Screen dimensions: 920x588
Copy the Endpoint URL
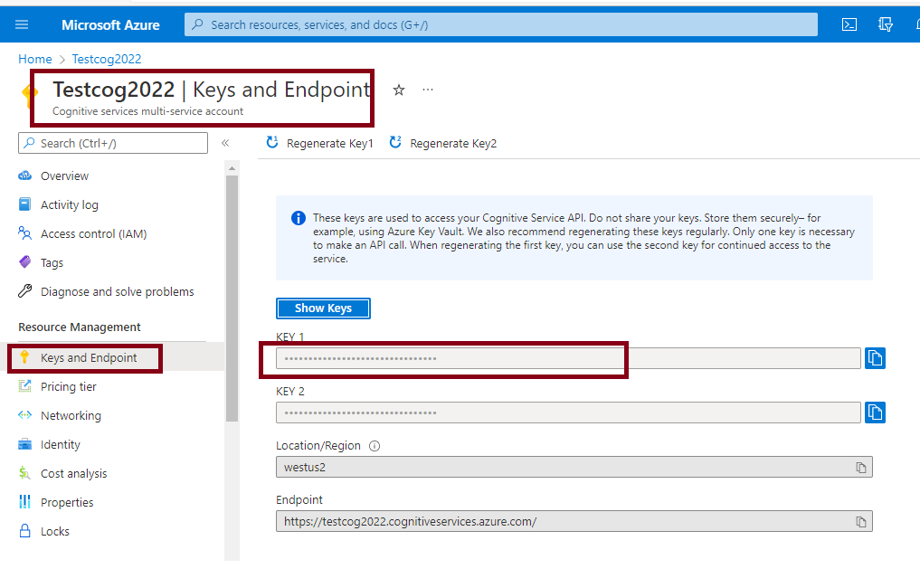point(861,522)
